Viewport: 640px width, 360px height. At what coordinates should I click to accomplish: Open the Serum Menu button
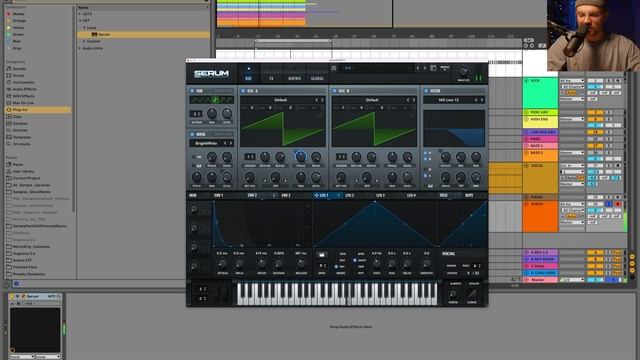[444, 68]
